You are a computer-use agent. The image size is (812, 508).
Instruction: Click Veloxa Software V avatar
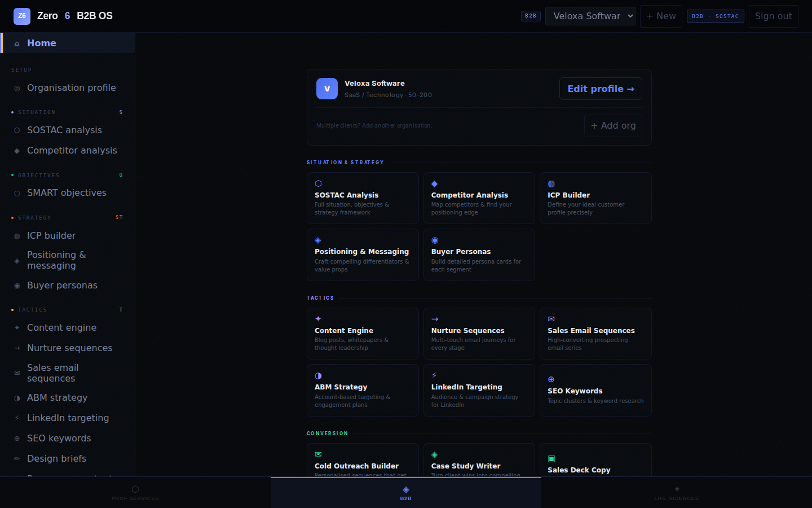[327, 89]
